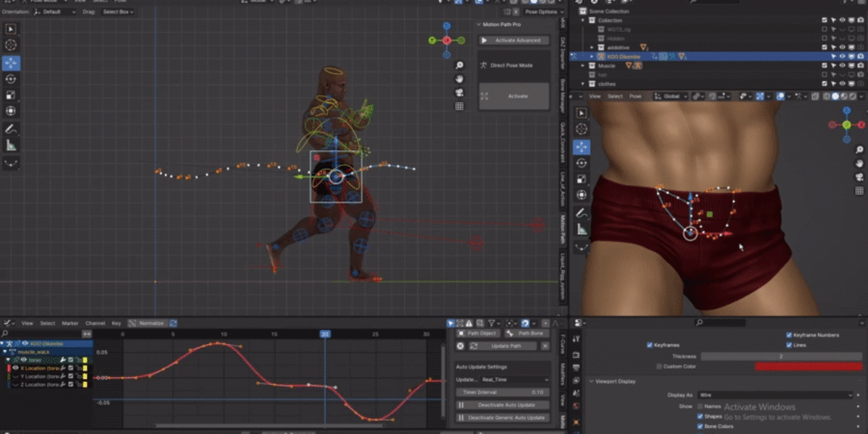Toggle the Keyframe Numbers checkbox
The height and width of the screenshot is (434, 868).
coord(789,335)
